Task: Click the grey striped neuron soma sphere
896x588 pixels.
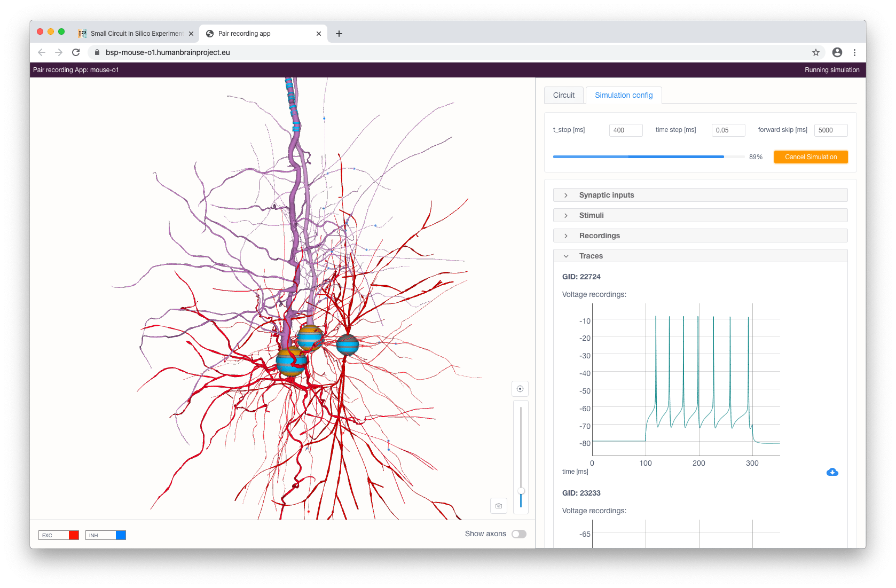Action: point(348,345)
